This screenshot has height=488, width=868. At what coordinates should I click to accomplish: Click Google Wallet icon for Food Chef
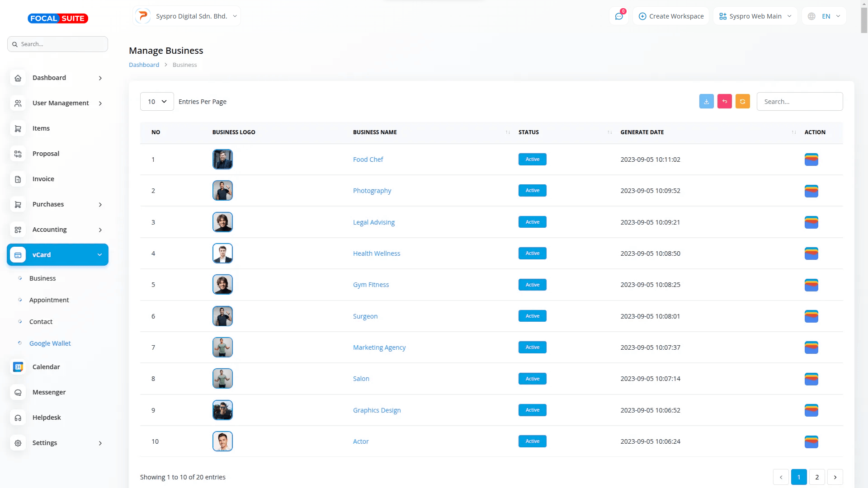(x=811, y=160)
